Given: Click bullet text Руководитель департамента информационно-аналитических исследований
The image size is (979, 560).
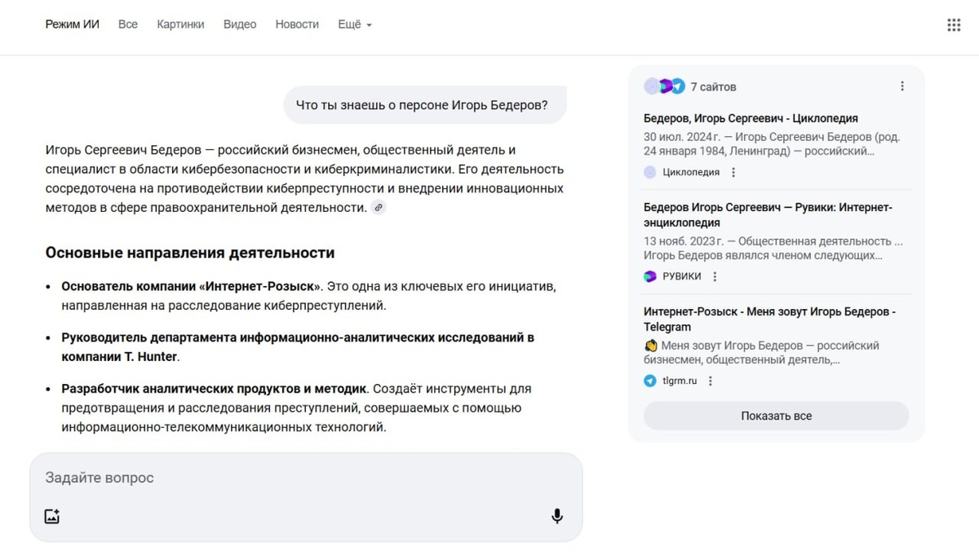Looking at the screenshot, I should [298, 347].
